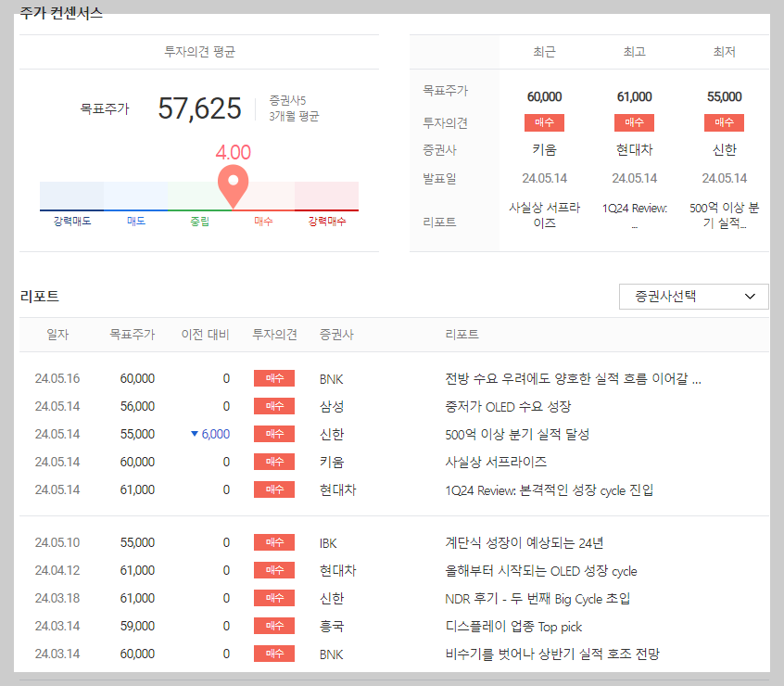The image size is (784, 686).
Task: Open report NDR 후기 - 두 번째 Big Cycle 초입
Action: click(537, 598)
